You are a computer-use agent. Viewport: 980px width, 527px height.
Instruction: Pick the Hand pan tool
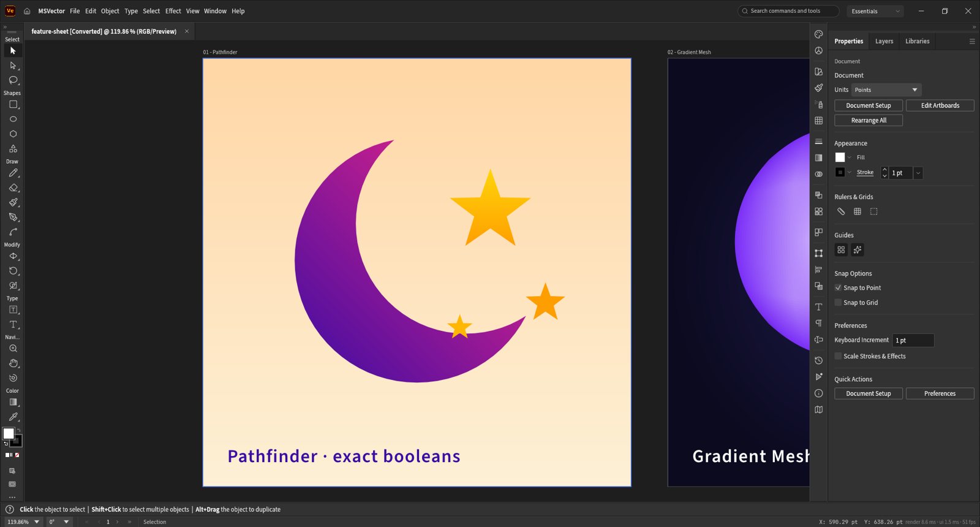13,363
